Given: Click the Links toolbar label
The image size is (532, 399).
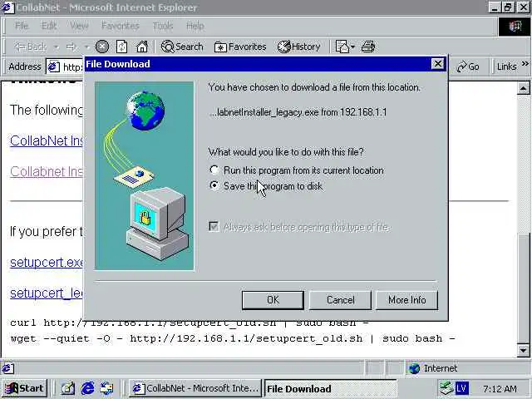Looking at the screenshot, I should [506, 66].
